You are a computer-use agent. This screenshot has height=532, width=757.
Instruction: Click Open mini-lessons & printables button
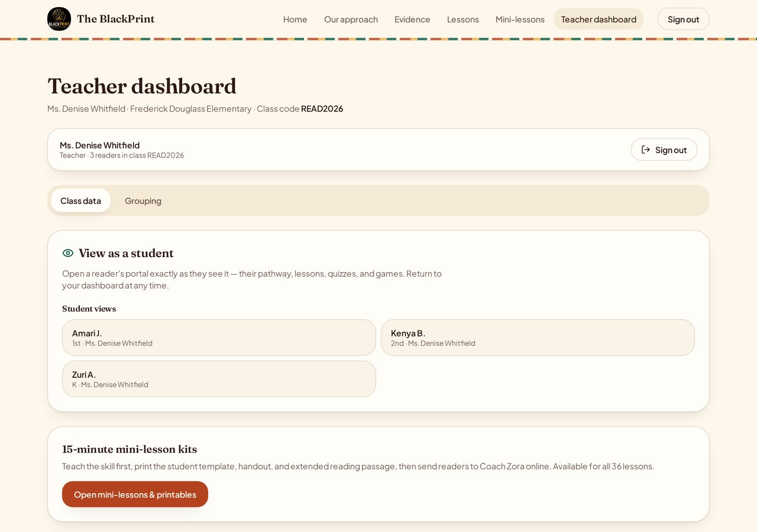135,494
